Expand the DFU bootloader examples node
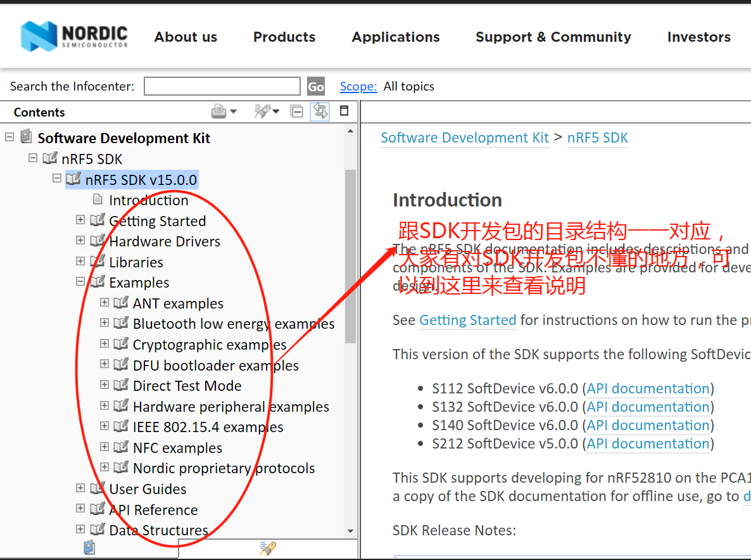 [104, 364]
